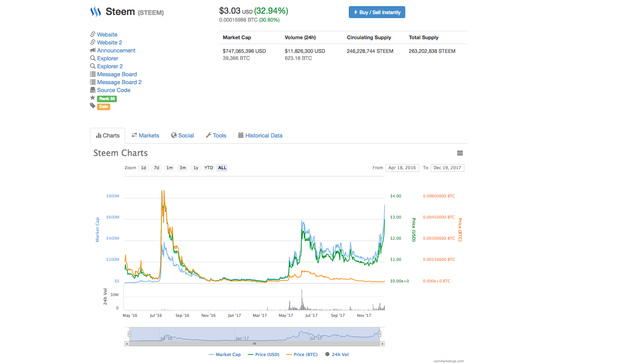Click the magnifier icon beside Explorer 2

93,66
